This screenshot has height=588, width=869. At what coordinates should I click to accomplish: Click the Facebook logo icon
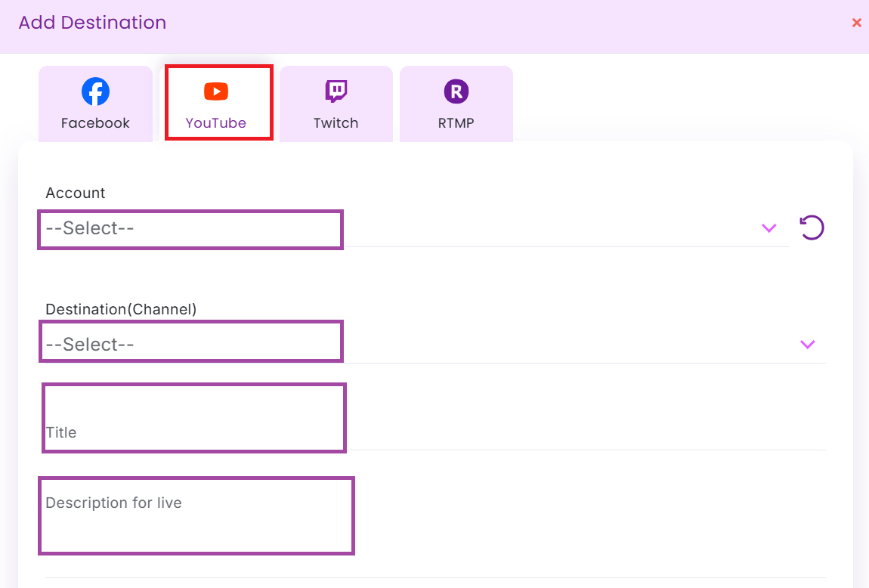(95, 91)
